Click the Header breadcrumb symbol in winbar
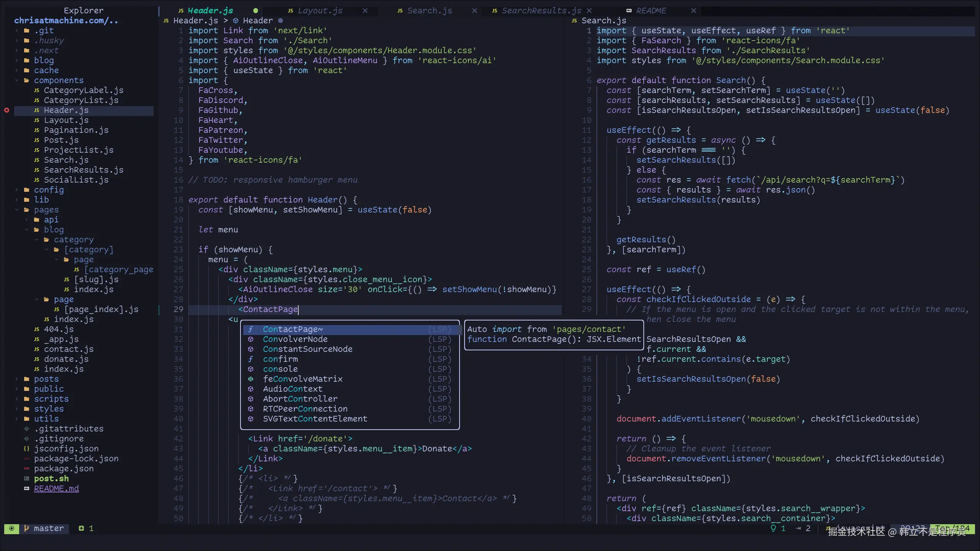The height and width of the screenshot is (551, 980). click(257, 21)
